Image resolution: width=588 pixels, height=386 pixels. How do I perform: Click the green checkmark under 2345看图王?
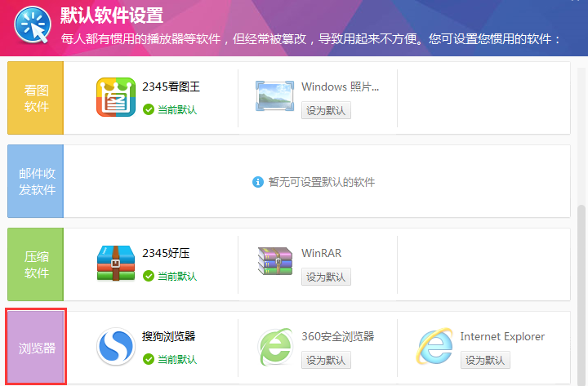pyautogui.click(x=149, y=110)
